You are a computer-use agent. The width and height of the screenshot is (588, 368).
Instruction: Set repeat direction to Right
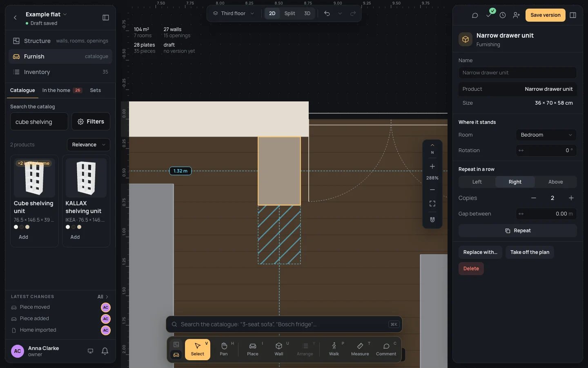(515, 182)
